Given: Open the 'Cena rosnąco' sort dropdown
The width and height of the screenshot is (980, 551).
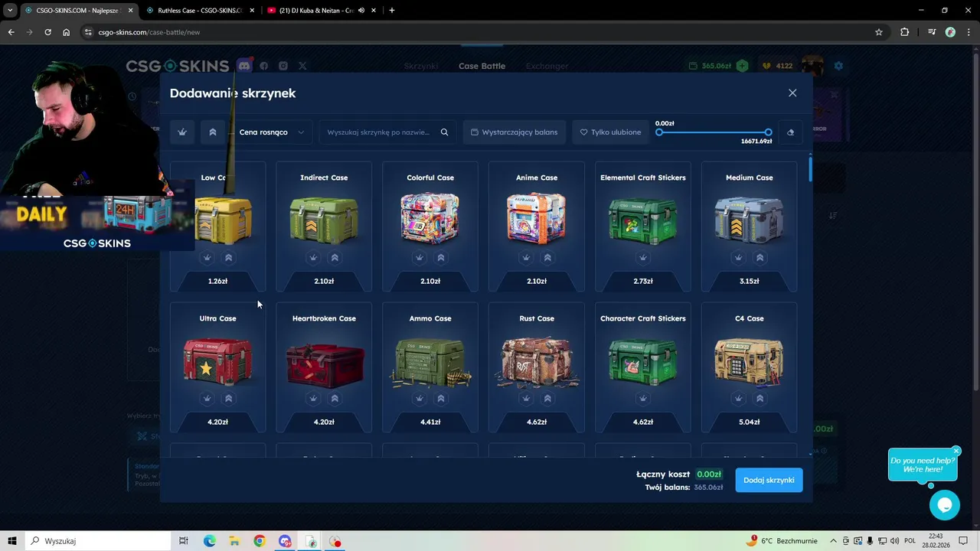Looking at the screenshot, I should [x=271, y=132].
